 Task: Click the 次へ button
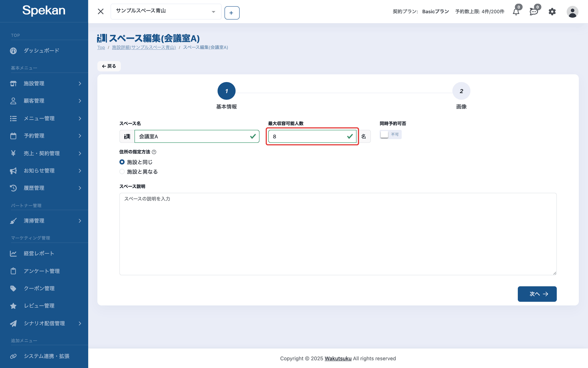(537, 294)
